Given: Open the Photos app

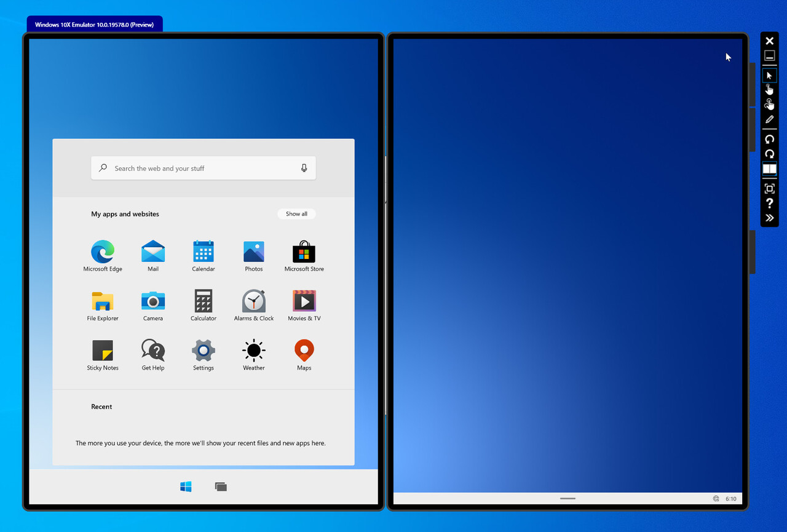Looking at the screenshot, I should 254,256.
